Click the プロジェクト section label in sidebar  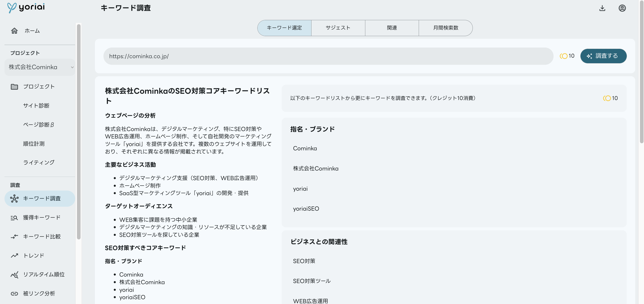pos(25,53)
